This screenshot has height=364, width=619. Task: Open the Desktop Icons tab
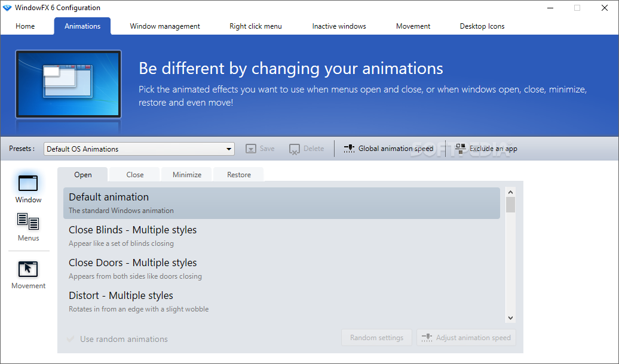click(482, 26)
